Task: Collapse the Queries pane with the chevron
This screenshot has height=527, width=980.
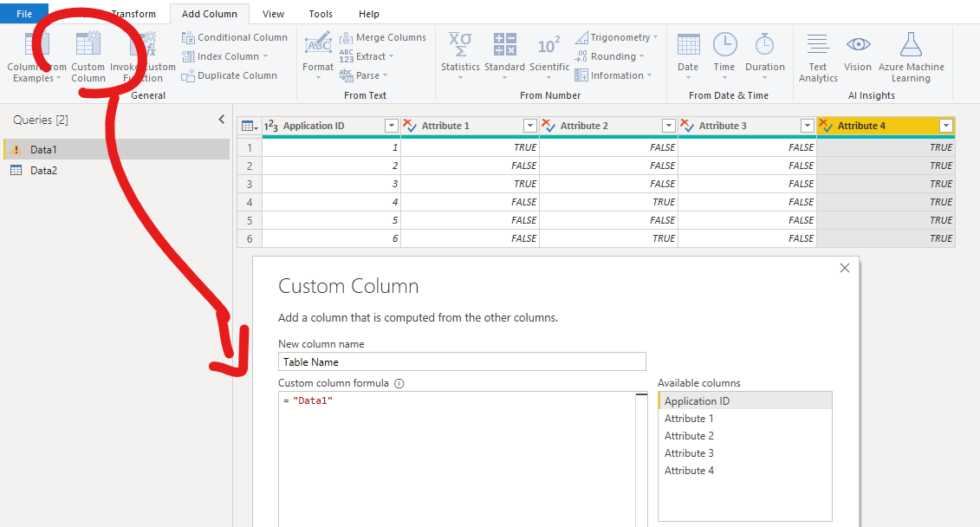Action: (221, 120)
